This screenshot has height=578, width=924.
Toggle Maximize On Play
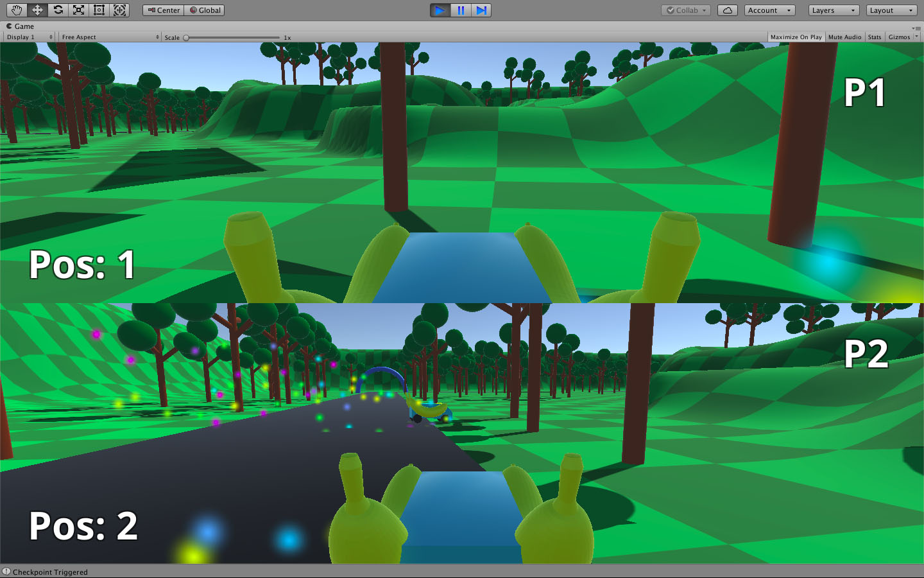(x=796, y=37)
